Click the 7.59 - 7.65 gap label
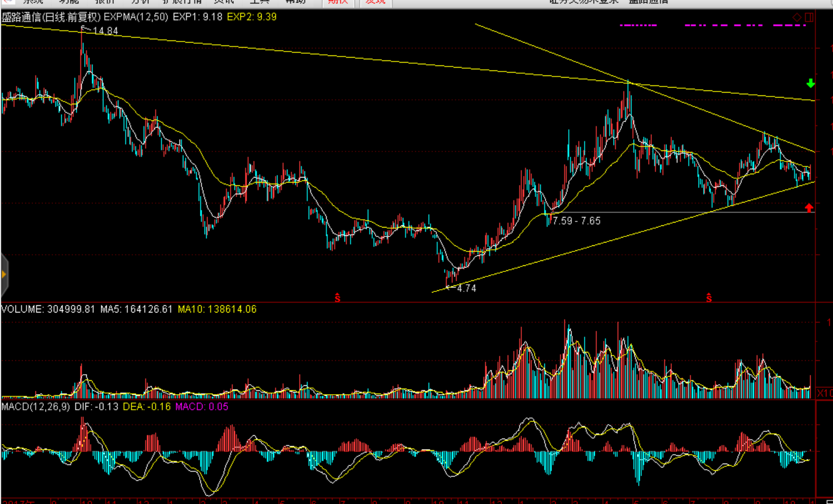Image resolution: width=833 pixels, height=504 pixels. tap(576, 221)
